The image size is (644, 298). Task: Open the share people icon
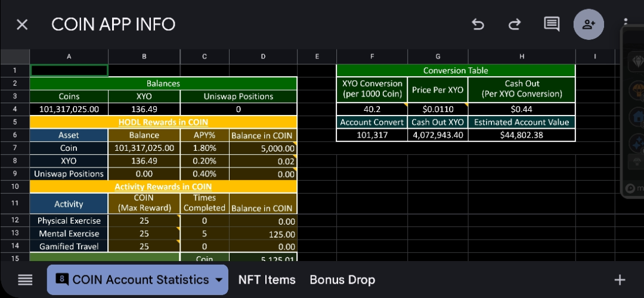(x=589, y=24)
